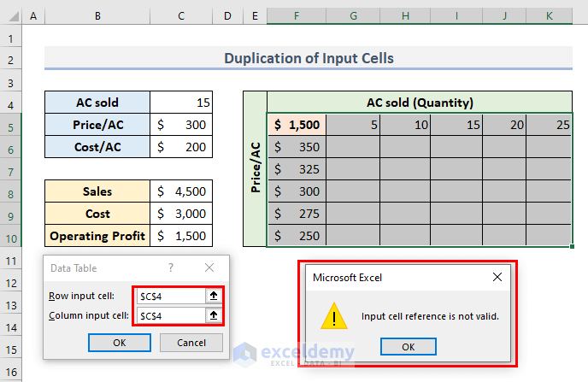The image size is (588, 382).
Task: Click the Data Table help question mark
Action: tap(171, 267)
